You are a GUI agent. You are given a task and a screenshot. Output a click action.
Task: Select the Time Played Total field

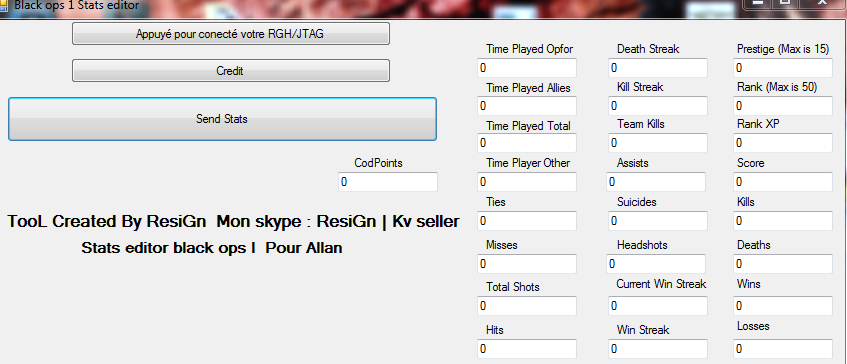[x=527, y=143]
